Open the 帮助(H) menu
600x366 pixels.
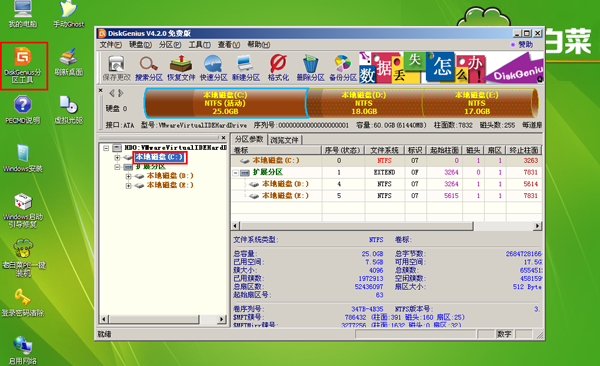click(259, 45)
